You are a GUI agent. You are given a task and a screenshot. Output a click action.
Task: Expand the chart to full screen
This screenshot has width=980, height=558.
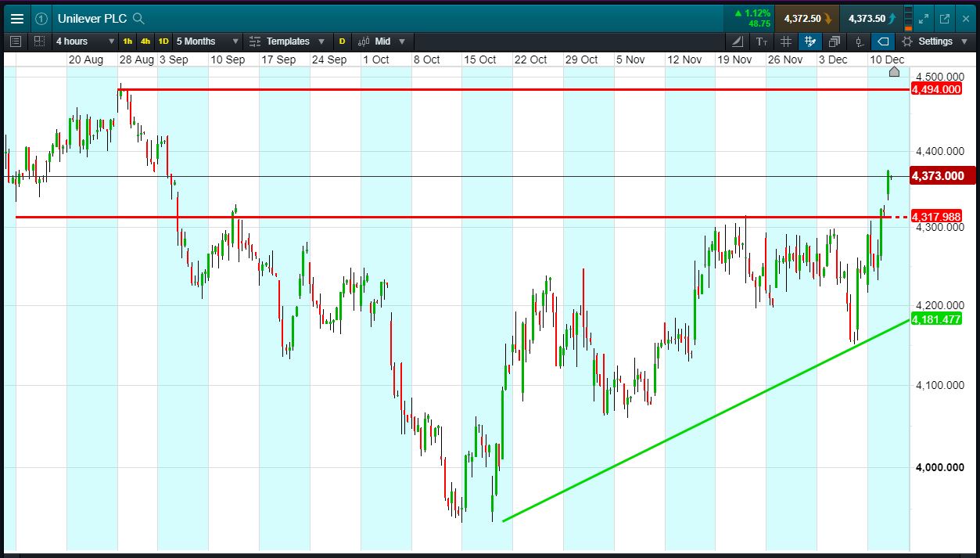(x=924, y=19)
